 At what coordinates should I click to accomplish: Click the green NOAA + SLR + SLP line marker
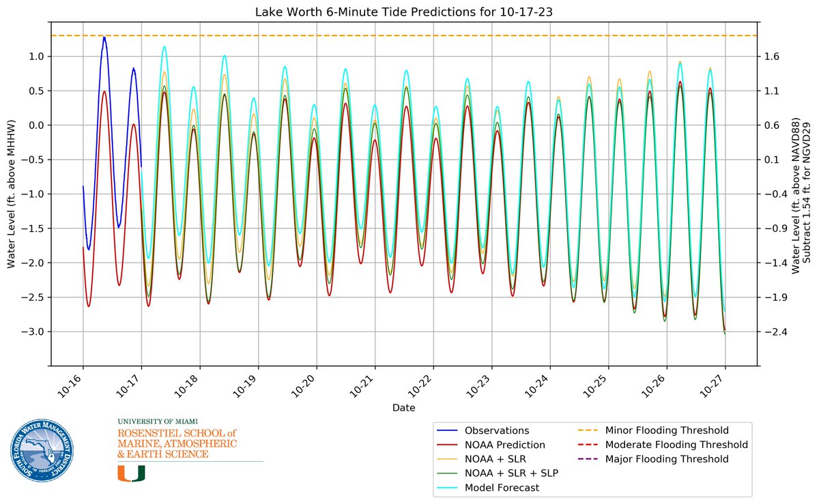click(x=447, y=473)
